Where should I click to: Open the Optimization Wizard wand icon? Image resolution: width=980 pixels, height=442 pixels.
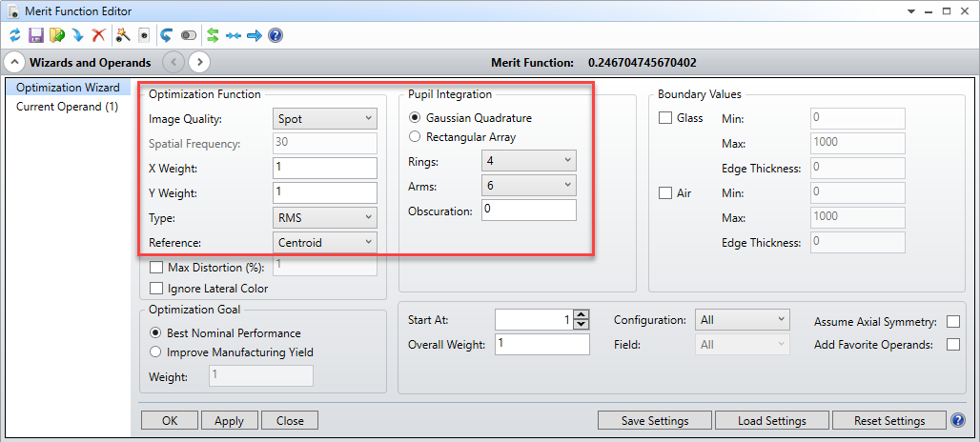(x=123, y=35)
